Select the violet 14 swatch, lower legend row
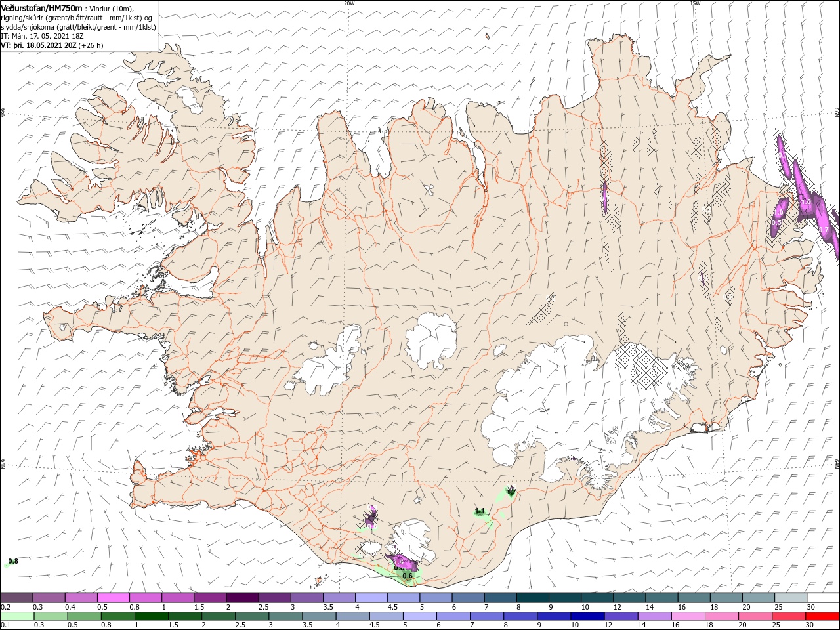Viewport: 840px width, 630px height. coord(656,616)
